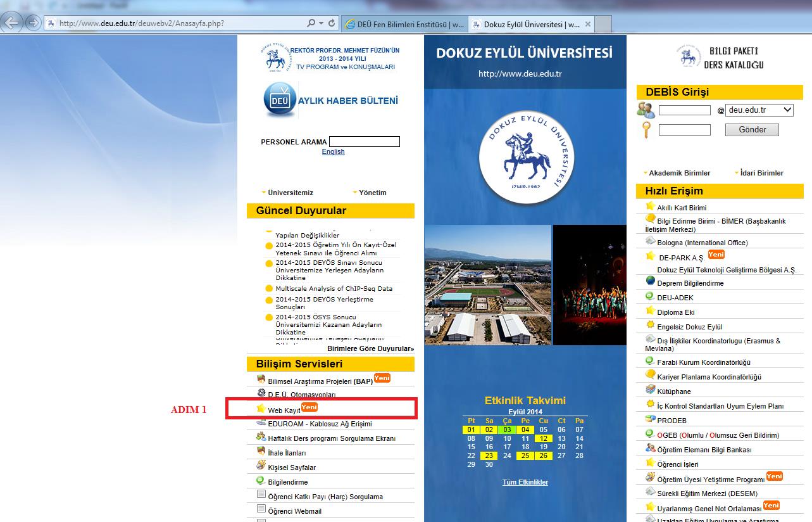Click the browser Back arrow button

pos(11,23)
